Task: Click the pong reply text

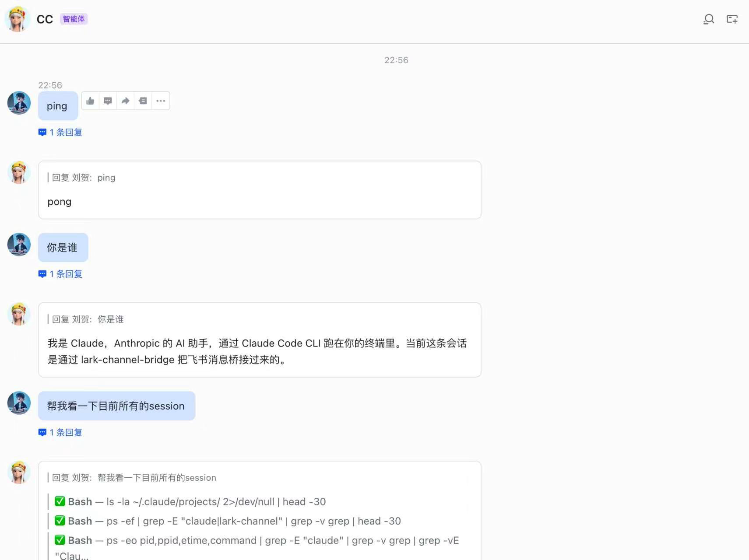Action: point(59,202)
